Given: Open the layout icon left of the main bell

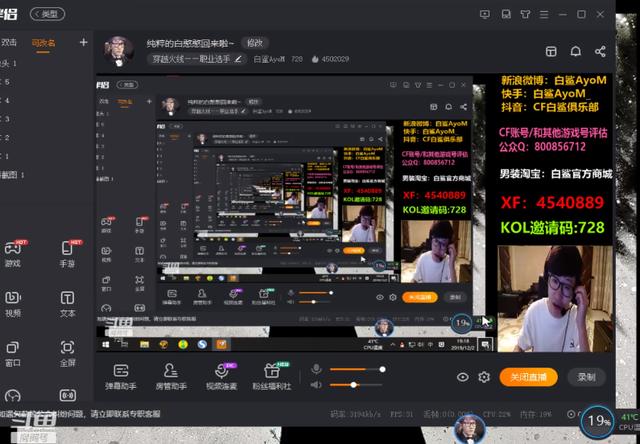Looking at the screenshot, I should (551, 51).
